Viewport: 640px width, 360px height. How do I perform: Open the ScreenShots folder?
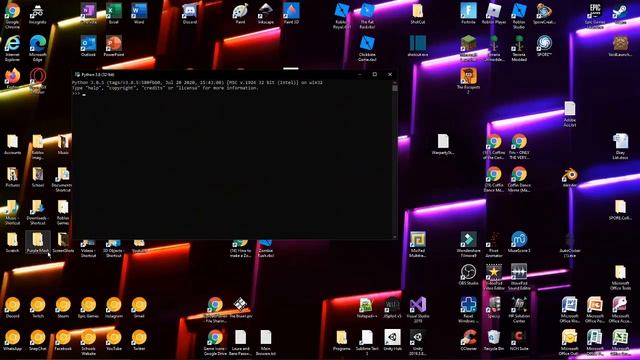pyautogui.click(x=63, y=242)
